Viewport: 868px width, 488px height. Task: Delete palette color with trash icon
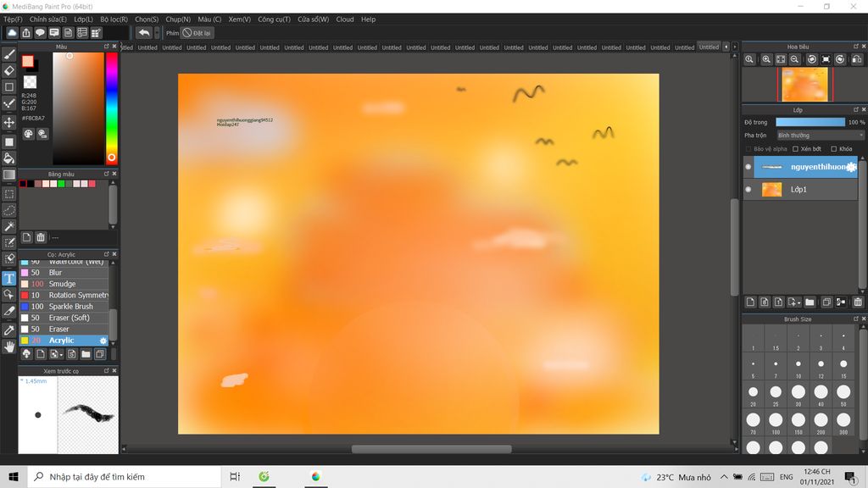41,237
